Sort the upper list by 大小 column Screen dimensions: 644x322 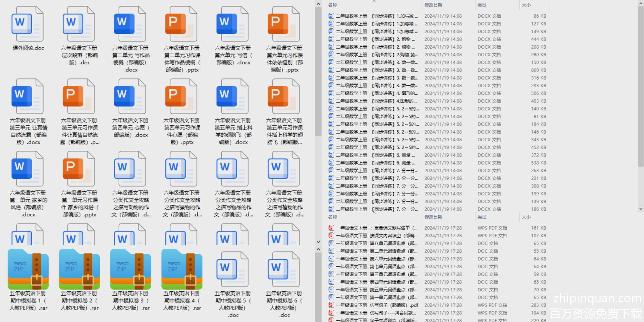click(x=526, y=5)
